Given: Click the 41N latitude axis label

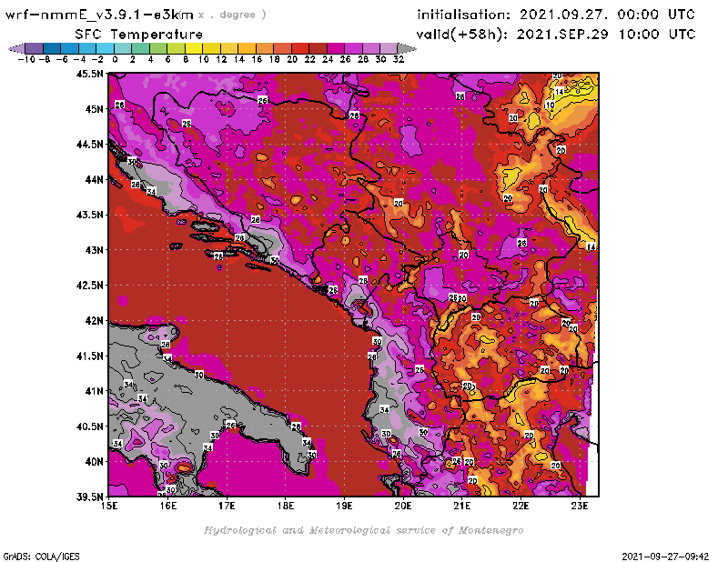Looking at the screenshot, I should [x=95, y=391].
